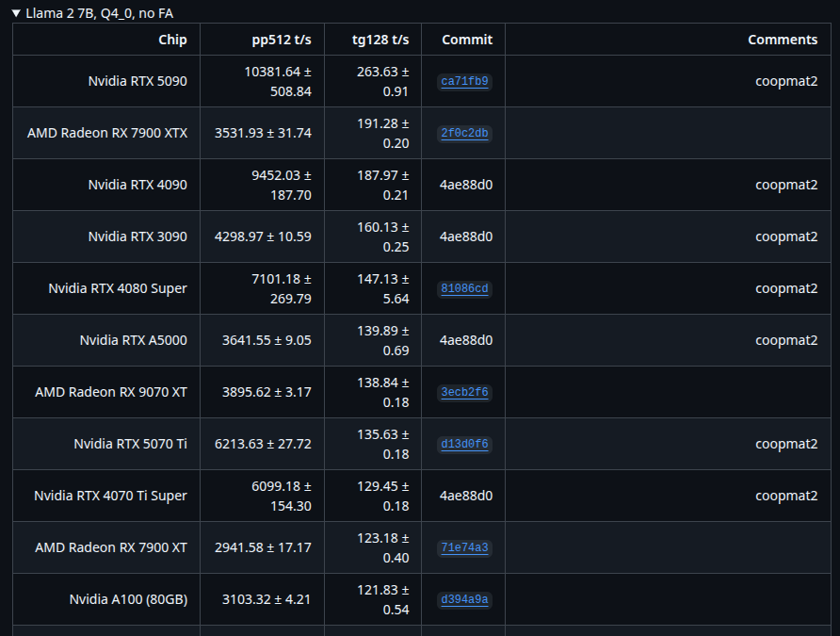
Task: Click the 2941.58 ± 17.17 pp512 value
Action: coord(263,547)
